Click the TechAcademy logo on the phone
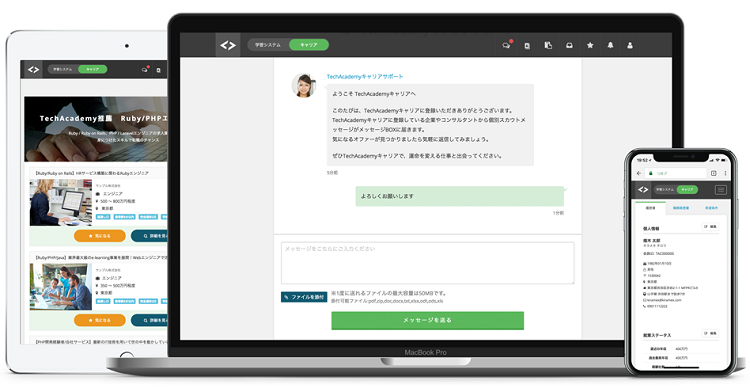The width and height of the screenshot is (750, 388). tap(643, 190)
